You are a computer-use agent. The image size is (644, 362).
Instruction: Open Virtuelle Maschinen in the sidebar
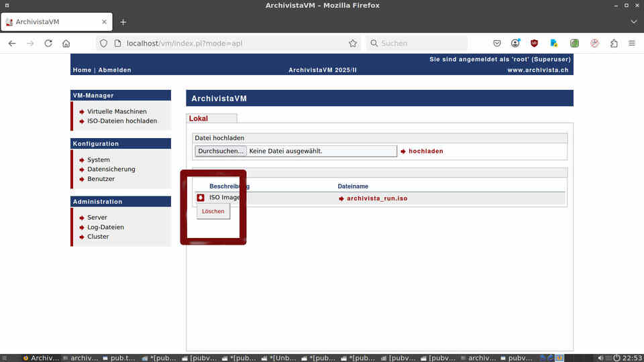pyautogui.click(x=117, y=111)
